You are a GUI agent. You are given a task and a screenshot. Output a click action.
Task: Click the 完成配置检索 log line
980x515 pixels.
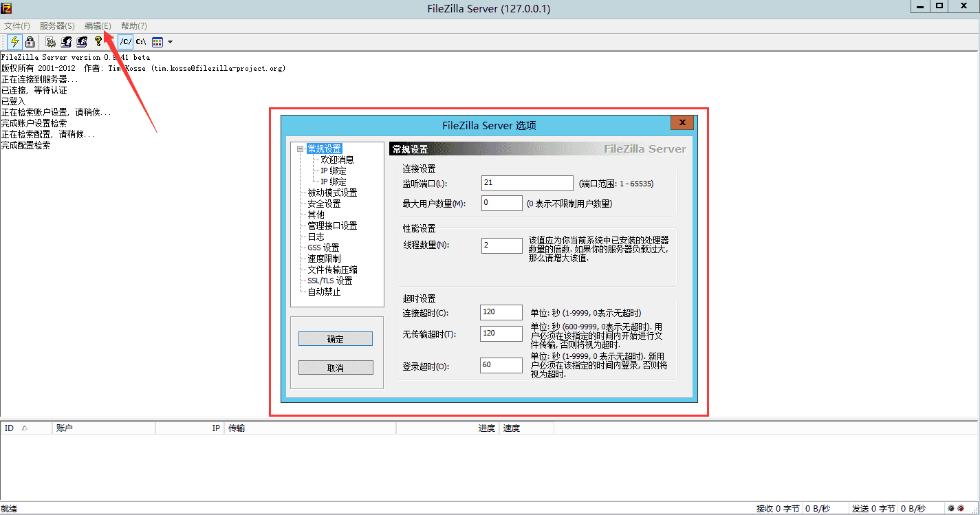(25, 146)
